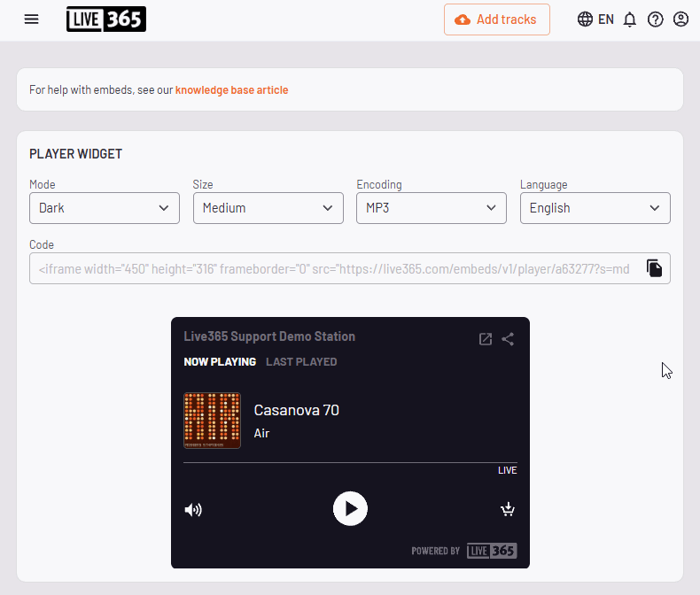
Task: Switch to the LAST PLAYED tab
Action: [x=301, y=362]
